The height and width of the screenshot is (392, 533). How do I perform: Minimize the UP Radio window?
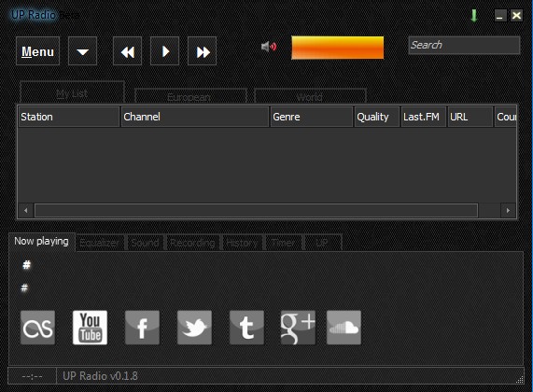[x=500, y=16]
